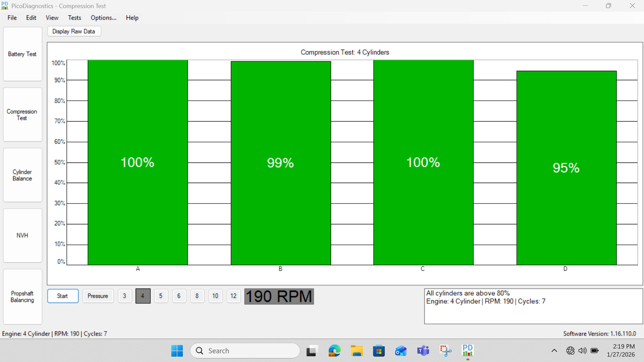Open the Tests menu
Viewport: 644px width, 362px height.
[x=75, y=18]
